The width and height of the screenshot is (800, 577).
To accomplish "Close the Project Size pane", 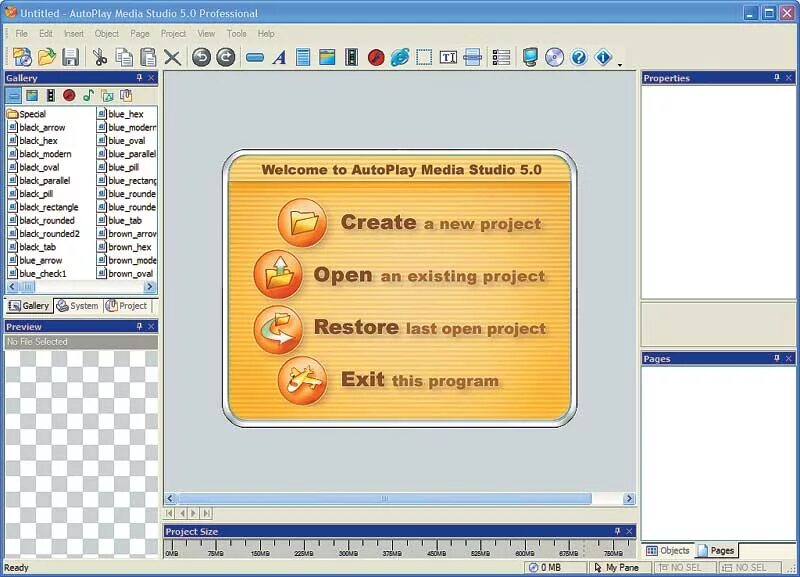I will click(629, 532).
